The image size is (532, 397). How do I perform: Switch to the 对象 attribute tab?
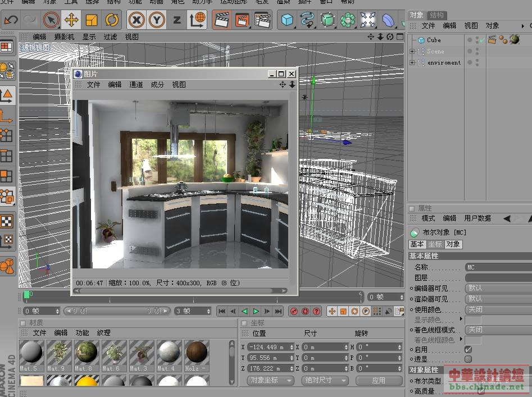[x=453, y=244]
